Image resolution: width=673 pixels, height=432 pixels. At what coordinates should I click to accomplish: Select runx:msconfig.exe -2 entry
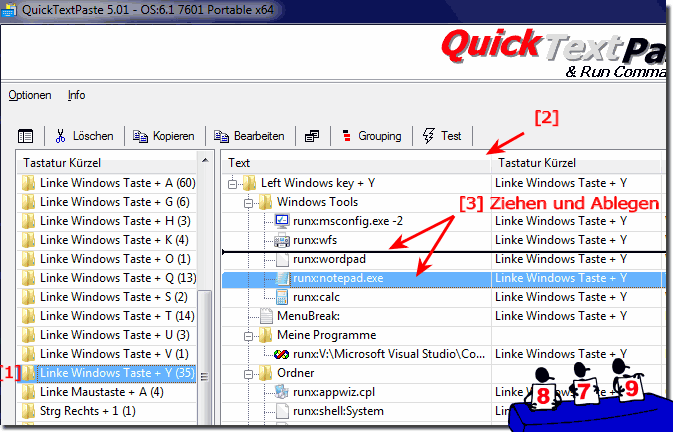[x=348, y=221]
